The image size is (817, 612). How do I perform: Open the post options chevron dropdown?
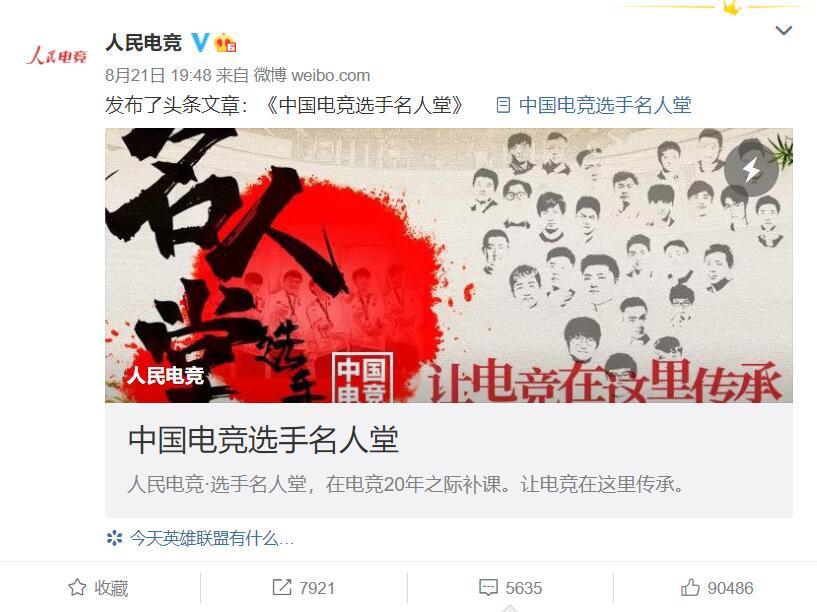tap(784, 30)
